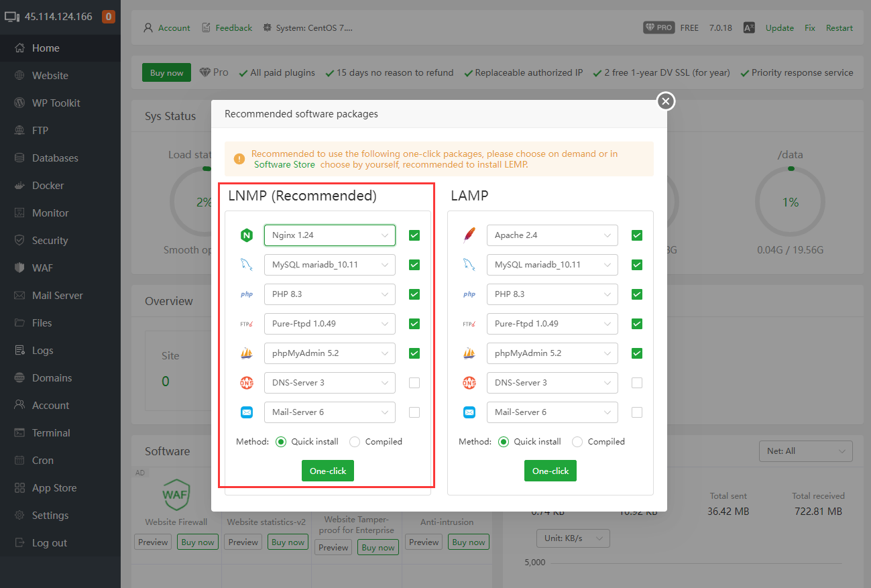Click the phpMyAdmin sailboat icon in LNMP
The width and height of the screenshot is (871, 588).
tap(247, 353)
